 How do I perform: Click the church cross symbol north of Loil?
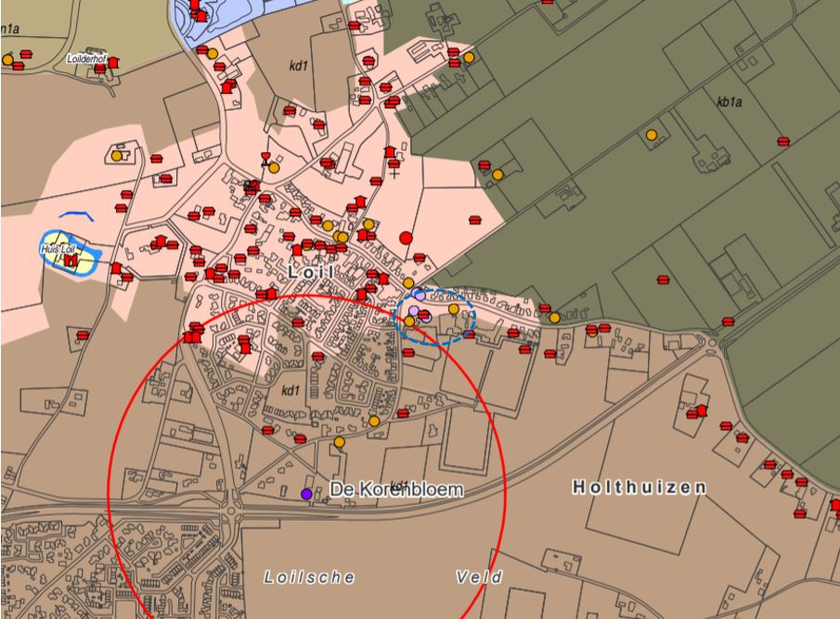(394, 171)
